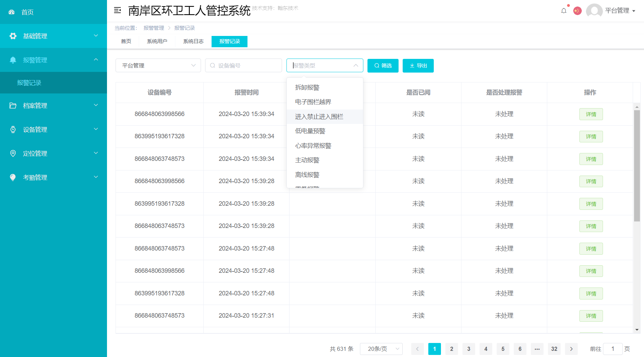Switch to the 系统用户 tab
The width and height of the screenshot is (644, 357).
tap(157, 41)
